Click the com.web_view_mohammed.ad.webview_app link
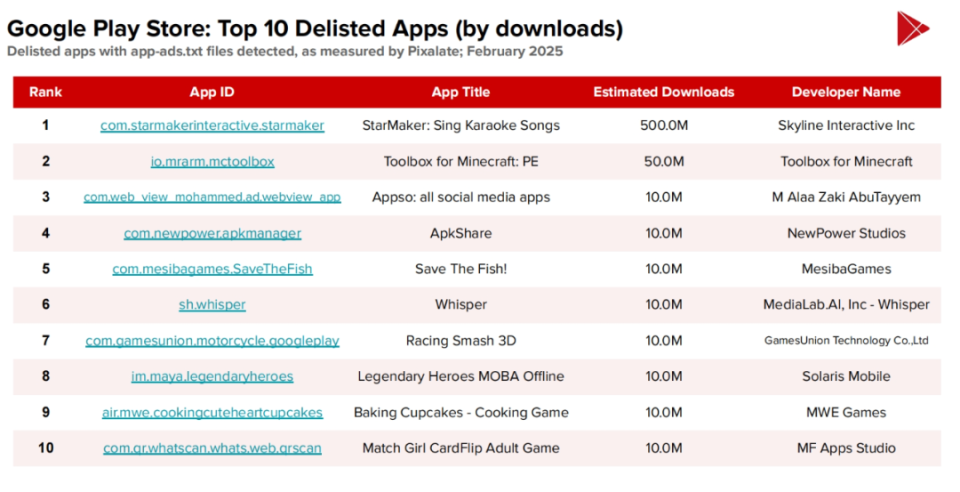Screen dimensions: 960x492 [212, 198]
